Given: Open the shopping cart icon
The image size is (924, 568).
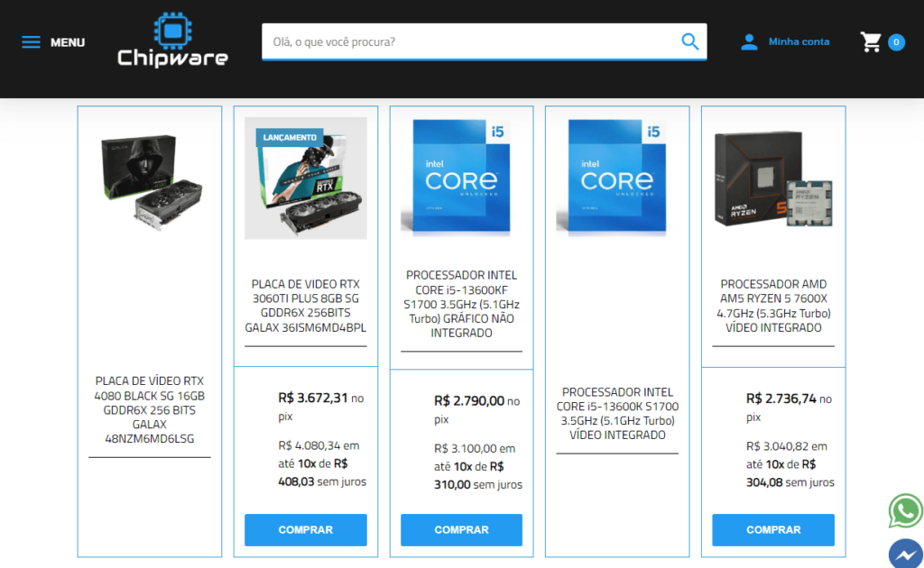Looking at the screenshot, I should coord(869,41).
